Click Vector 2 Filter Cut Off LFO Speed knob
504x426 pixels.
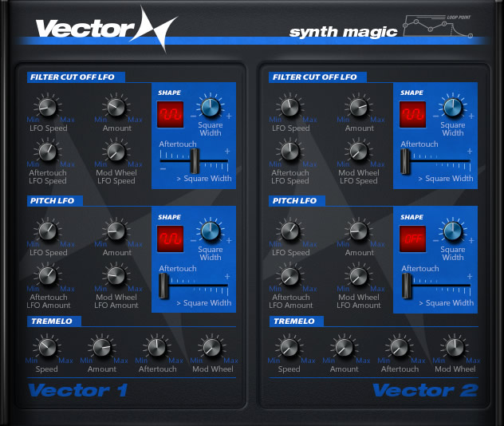(x=290, y=107)
